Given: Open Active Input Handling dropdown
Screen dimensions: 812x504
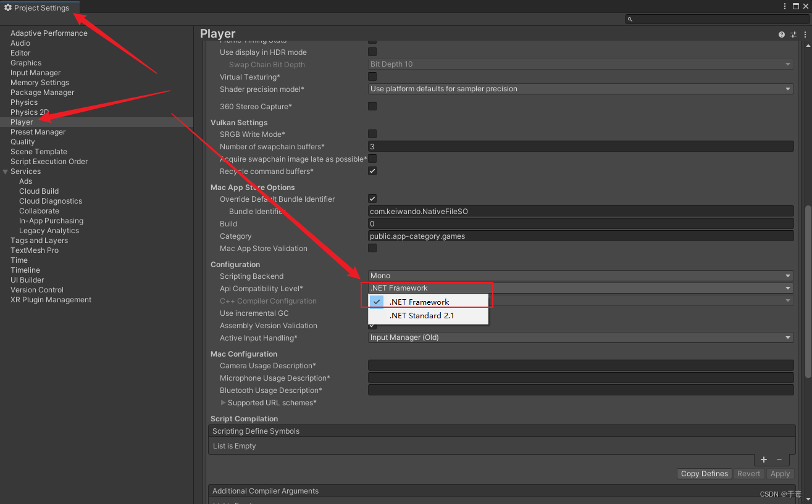Looking at the screenshot, I should pos(580,337).
